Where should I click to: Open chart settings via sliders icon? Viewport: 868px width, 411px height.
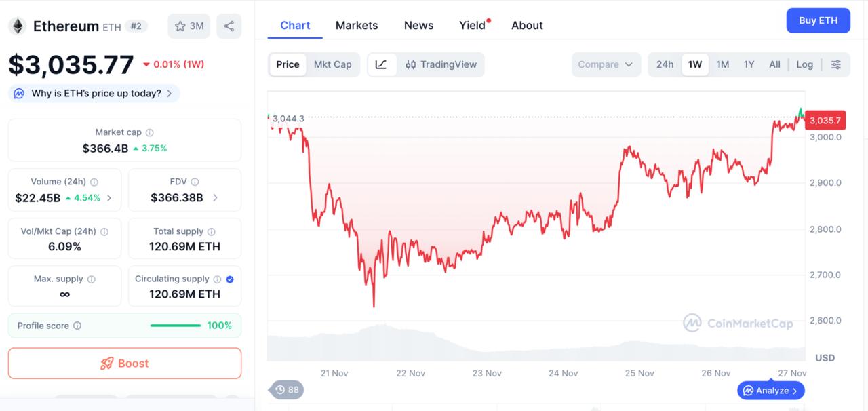(x=836, y=64)
